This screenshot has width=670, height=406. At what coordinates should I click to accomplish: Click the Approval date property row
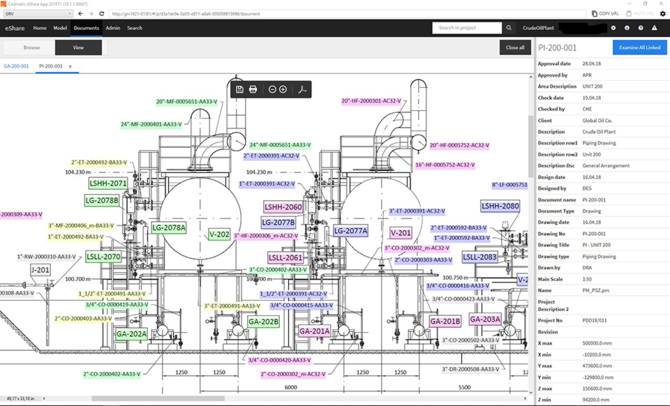click(x=601, y=64)
